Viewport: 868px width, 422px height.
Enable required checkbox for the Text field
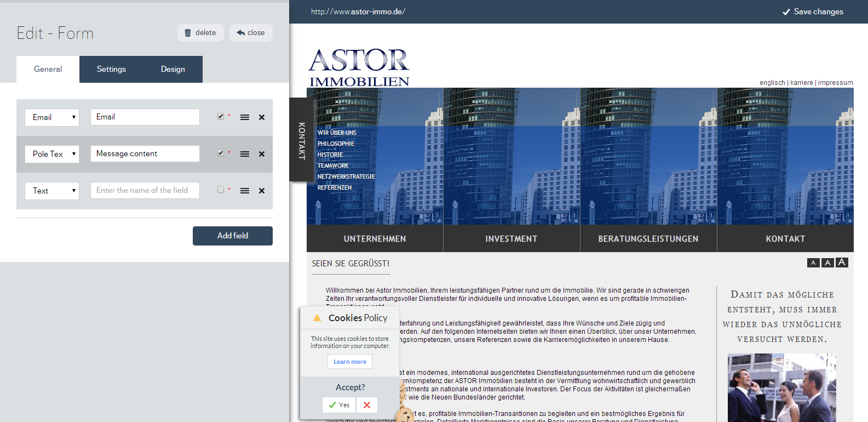coord(221,190)
